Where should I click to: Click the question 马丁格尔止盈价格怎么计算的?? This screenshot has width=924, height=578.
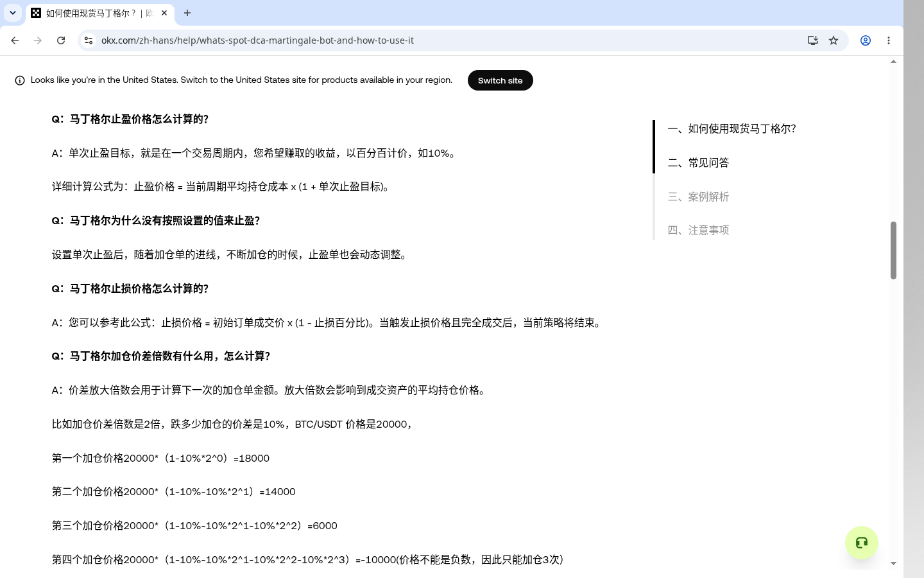pyautogui.click(x=130, y=119)
